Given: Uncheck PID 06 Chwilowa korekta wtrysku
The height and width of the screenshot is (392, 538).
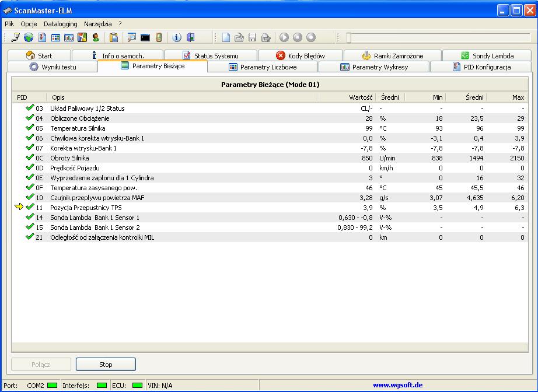Looking at the screenshot, I should (x=30, y=138).
